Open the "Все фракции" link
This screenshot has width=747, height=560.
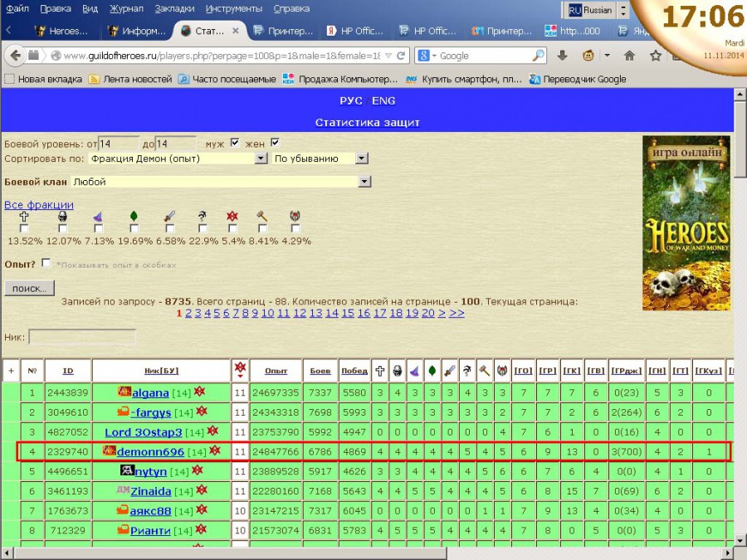tap(39, 205)
